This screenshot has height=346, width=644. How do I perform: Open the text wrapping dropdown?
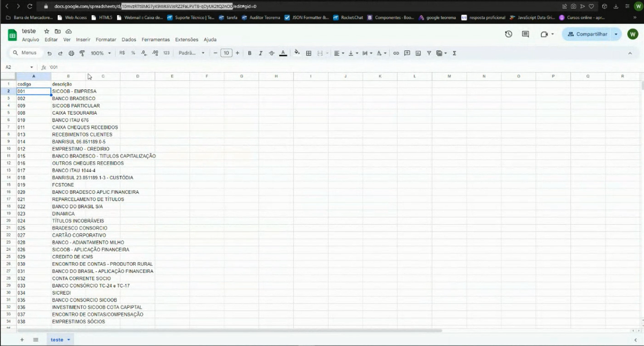coord(367,53)
